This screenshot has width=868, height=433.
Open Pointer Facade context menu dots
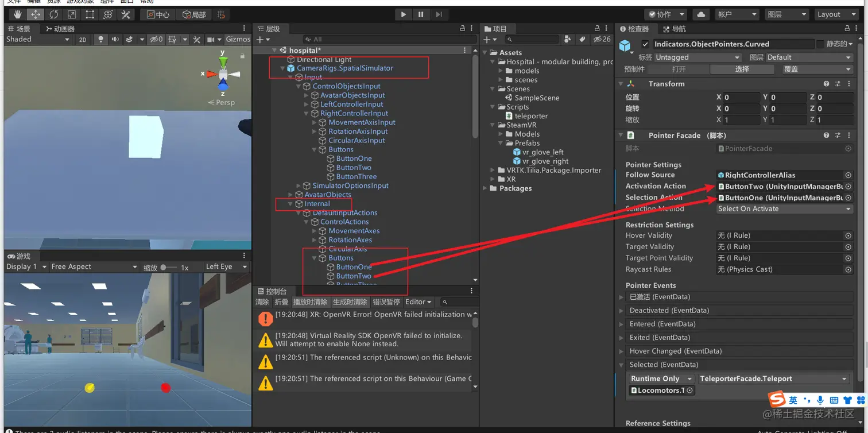point(849,136)
